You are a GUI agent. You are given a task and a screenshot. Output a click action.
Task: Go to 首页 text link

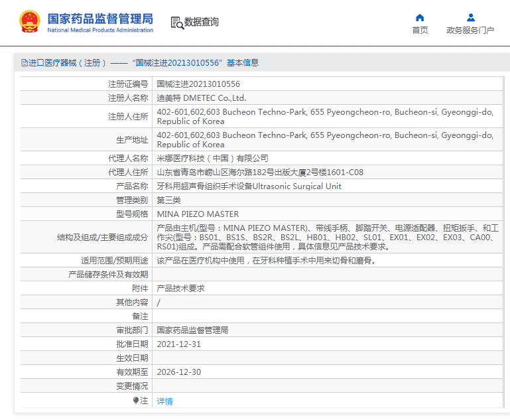pyautogui.click(x=420, y=31)
